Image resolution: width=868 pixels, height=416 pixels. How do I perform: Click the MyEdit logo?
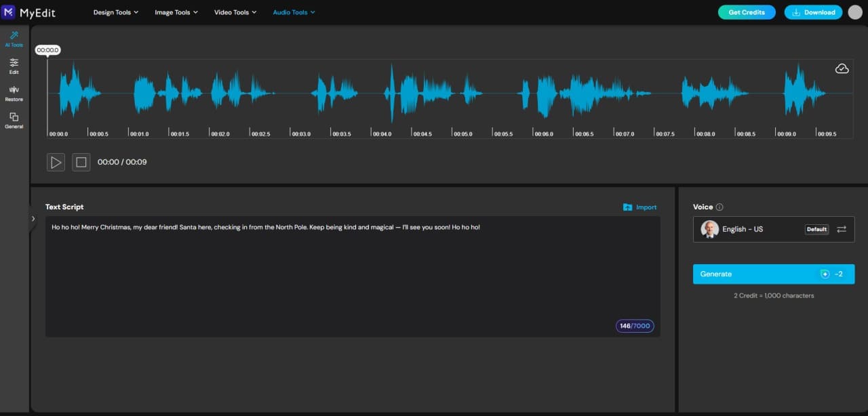[28, 12]
